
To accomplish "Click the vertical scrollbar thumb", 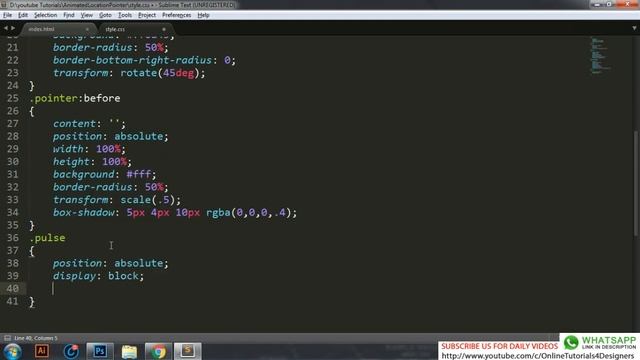I will [x=636, y=183].
